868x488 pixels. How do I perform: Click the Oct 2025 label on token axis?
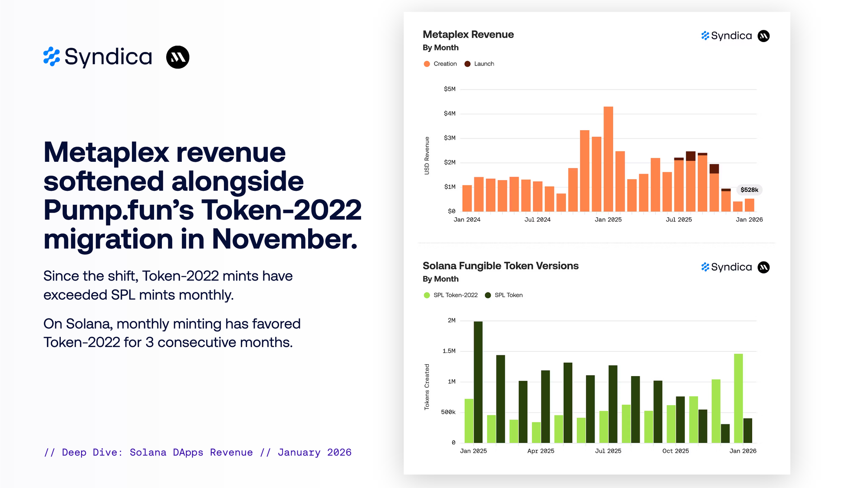[x=675, y=451]
